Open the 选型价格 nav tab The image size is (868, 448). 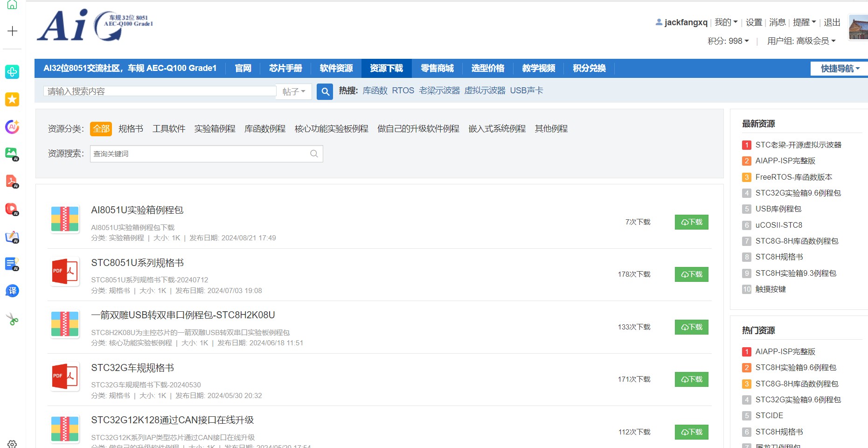488,68
